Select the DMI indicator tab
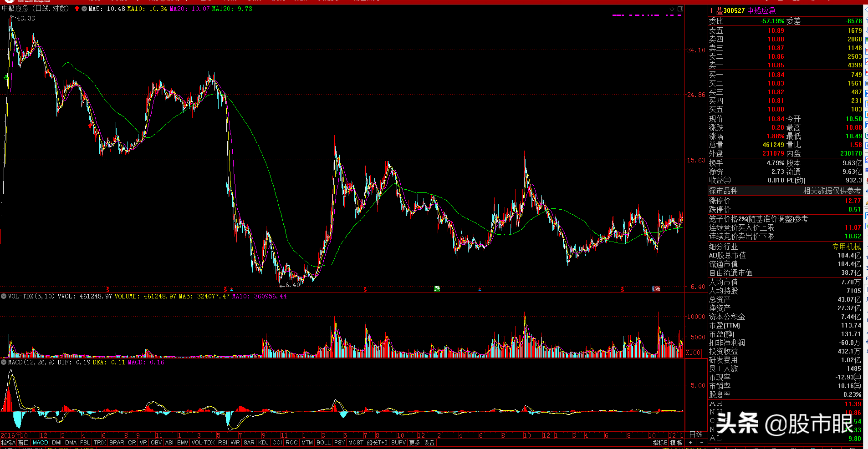Image resolution: width=868 pixels, height=449 pixels. (x=56, y=443)
